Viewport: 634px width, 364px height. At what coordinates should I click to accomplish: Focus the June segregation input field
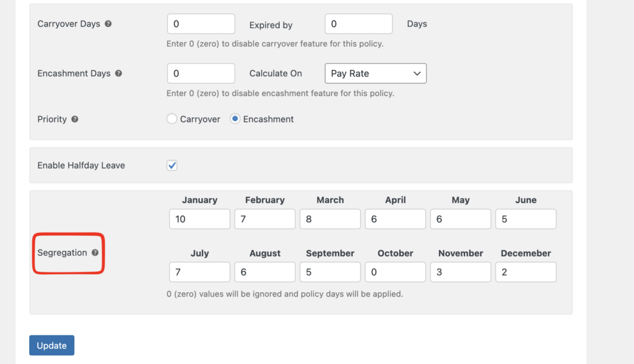pos(526,219)
